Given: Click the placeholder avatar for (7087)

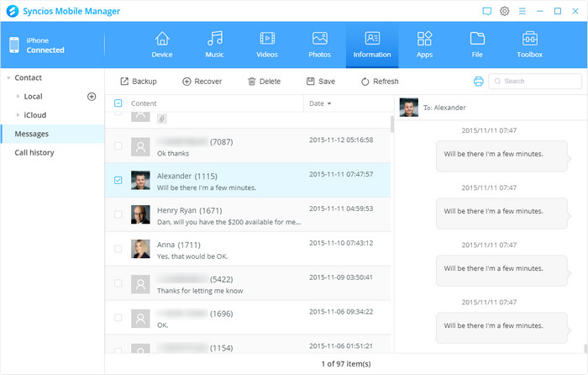Looking at the screenshot, I should click(x=140, y=146).
